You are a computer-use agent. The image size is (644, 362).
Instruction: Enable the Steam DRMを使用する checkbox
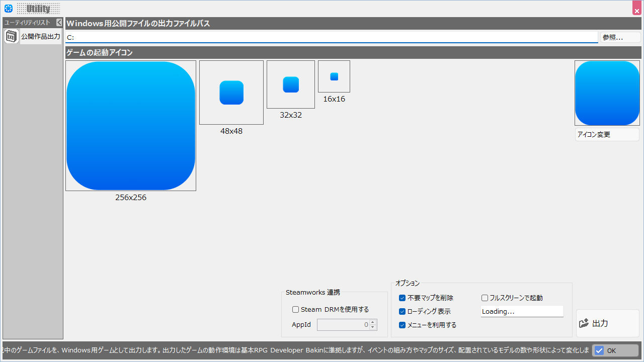pyautogui.click(x=296, y=310)
